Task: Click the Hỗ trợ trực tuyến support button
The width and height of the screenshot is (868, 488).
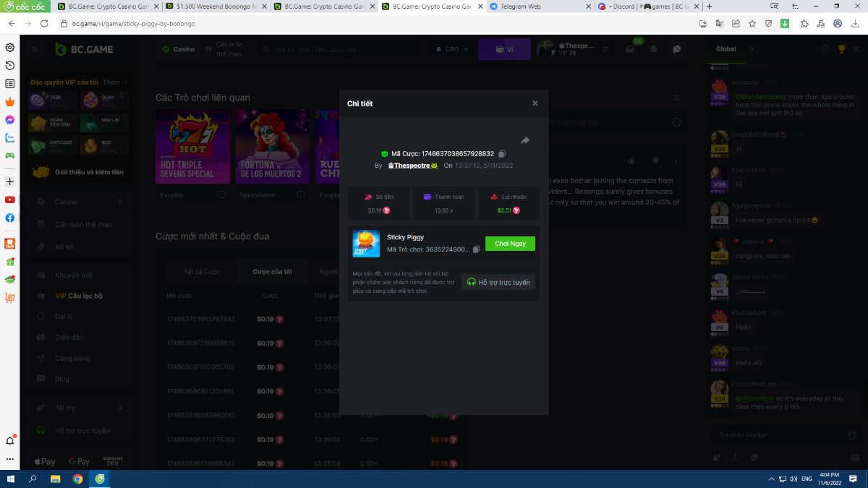Action: tap(498, 282)
